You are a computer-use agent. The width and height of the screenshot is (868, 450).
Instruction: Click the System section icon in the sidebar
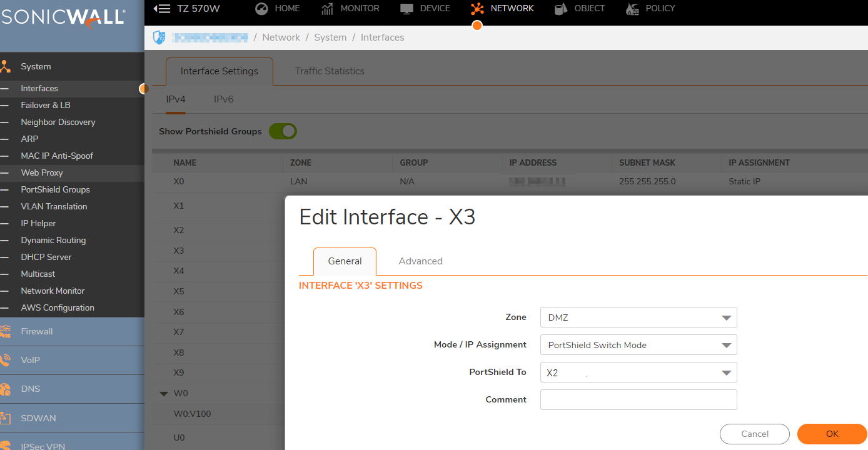click(6, 66)
